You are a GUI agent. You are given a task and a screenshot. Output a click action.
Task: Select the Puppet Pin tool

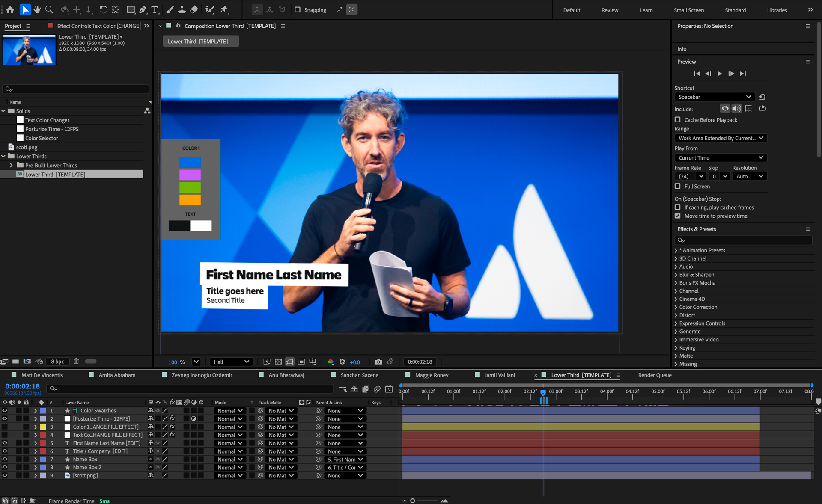[x=224, y=9]
